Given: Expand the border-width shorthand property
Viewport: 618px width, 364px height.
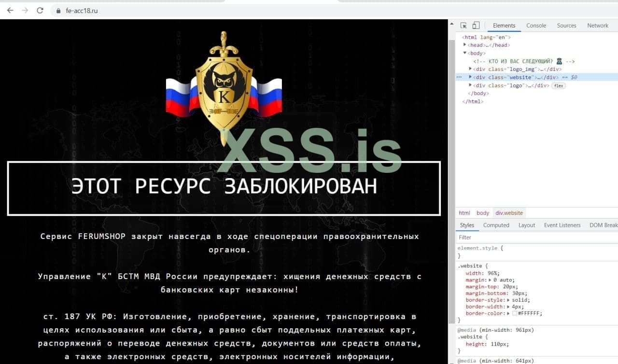Looking at the screenshot, I should [x=509, y=307].
